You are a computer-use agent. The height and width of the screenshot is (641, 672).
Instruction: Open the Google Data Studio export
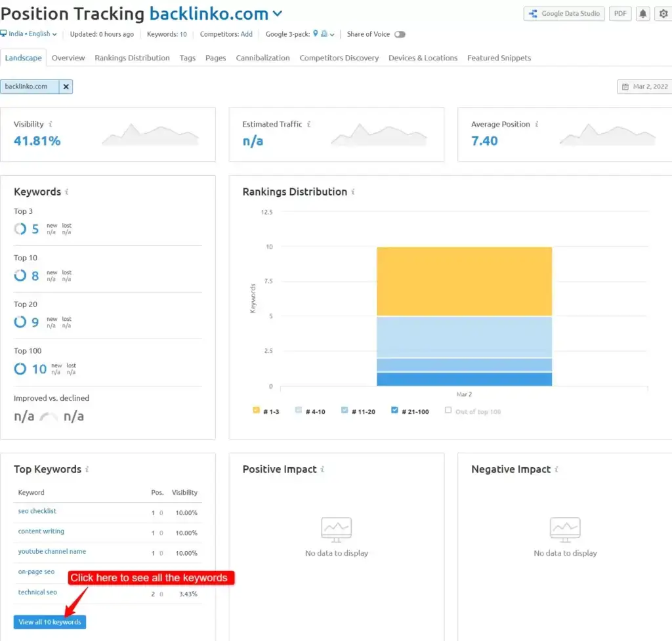(563, 12)
